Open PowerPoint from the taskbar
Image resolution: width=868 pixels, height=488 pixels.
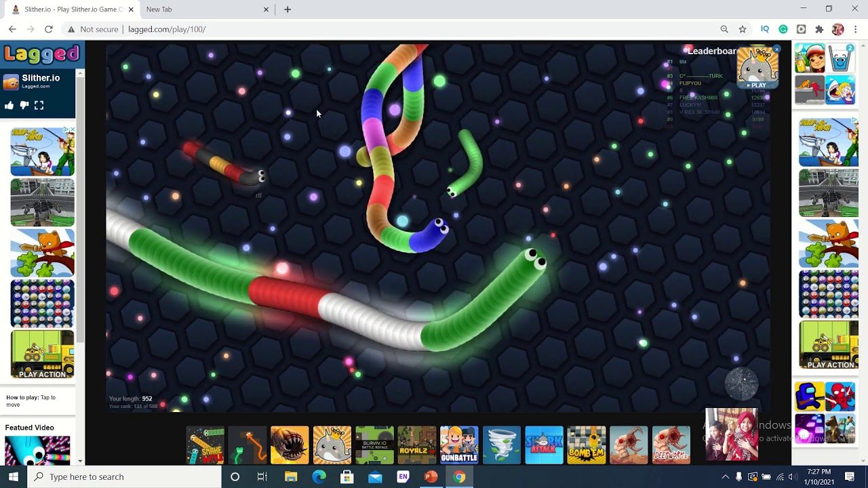pyautogui.click(x=431, y=476)
